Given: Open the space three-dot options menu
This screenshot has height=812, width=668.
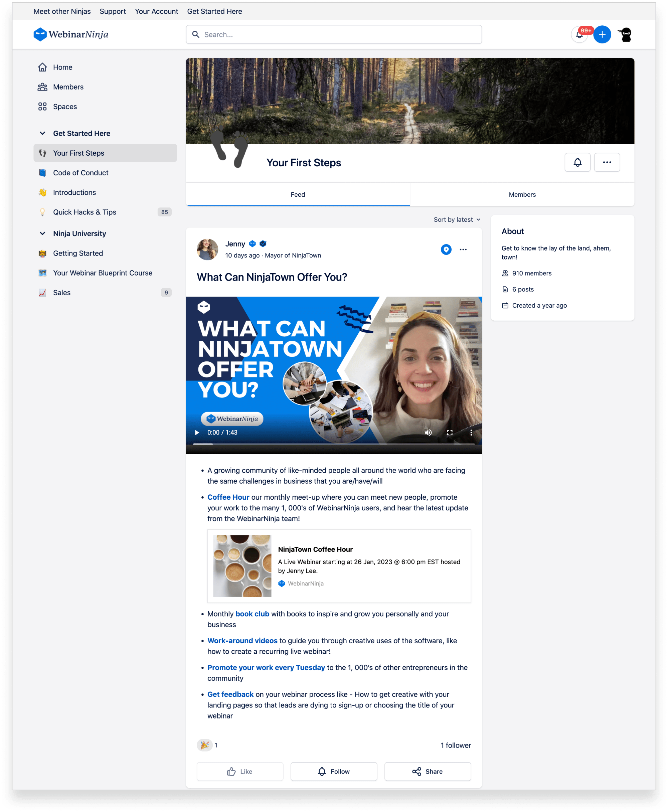Looking at the screenshot, I should point(607,162).
